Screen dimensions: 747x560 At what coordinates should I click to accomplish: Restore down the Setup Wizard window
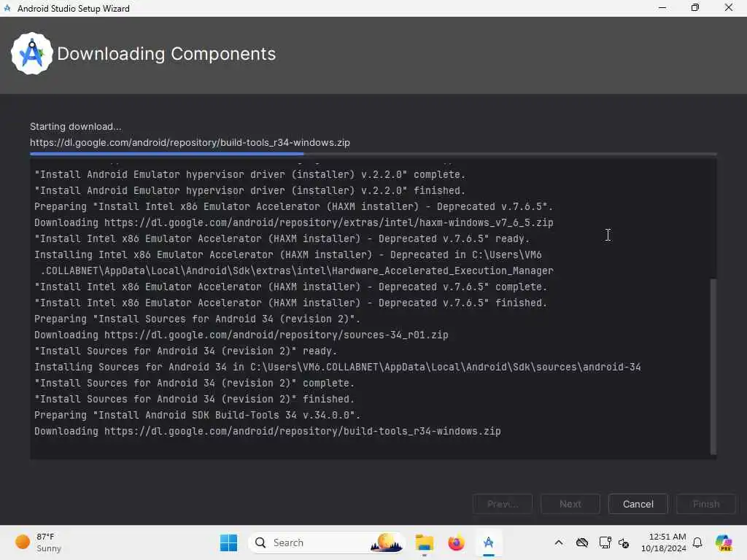pyautogui.click(x=695, y=7)
